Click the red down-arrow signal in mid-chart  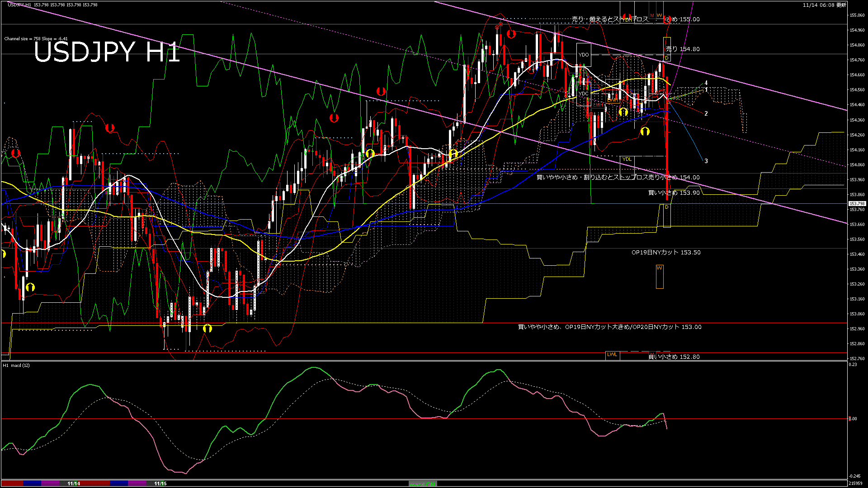click(x=334, y=118)
